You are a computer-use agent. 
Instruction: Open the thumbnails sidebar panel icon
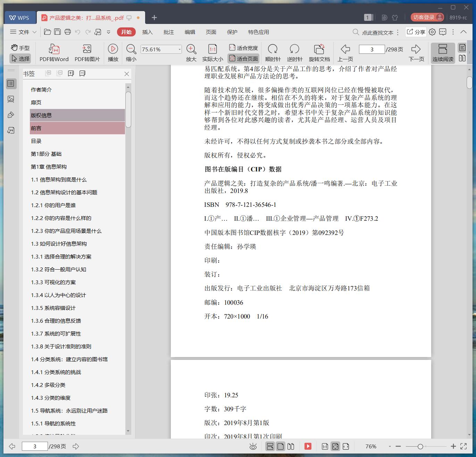coord(11,99)
